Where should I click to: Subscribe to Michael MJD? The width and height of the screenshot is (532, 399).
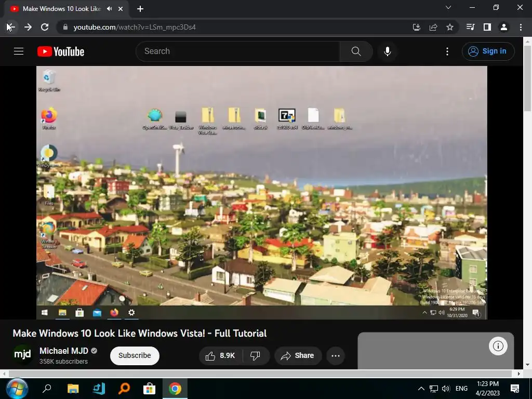coord(135,355)
